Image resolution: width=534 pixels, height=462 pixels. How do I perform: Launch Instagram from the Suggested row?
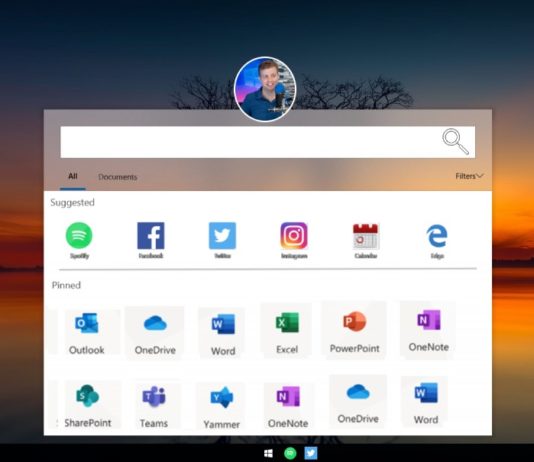[x=294, y=236]
